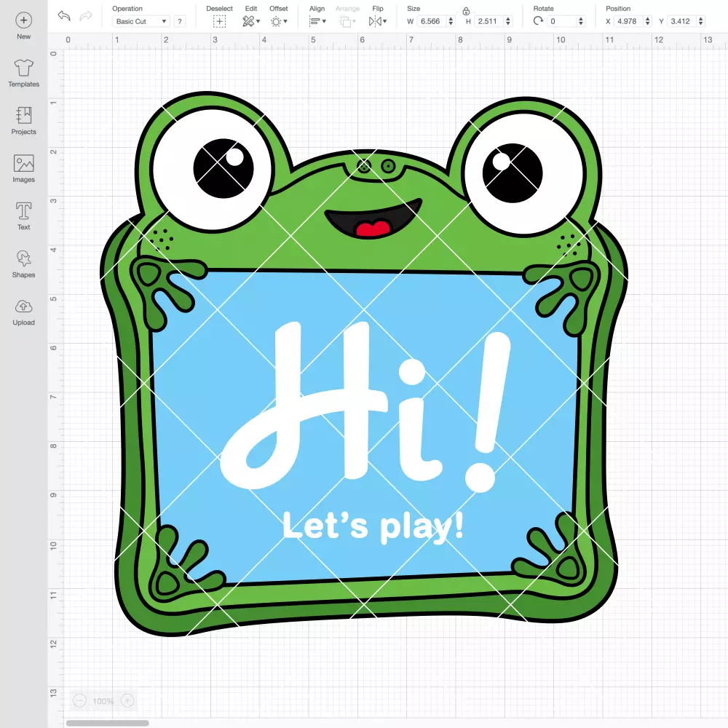
Task: Open the Templates t-shirt panel
Action: coord(24,68)
